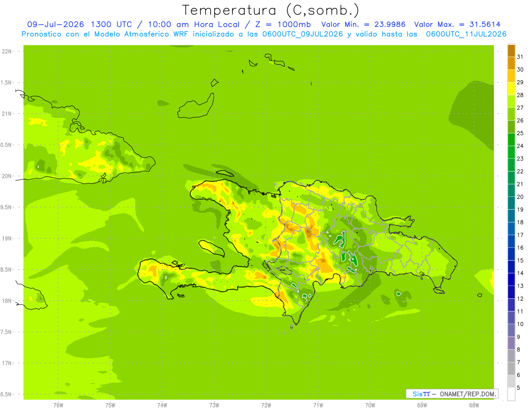This screenshot has width=532, height=411.
Task: Click the longitude label "74W"
Action: (x=162, y=405)
